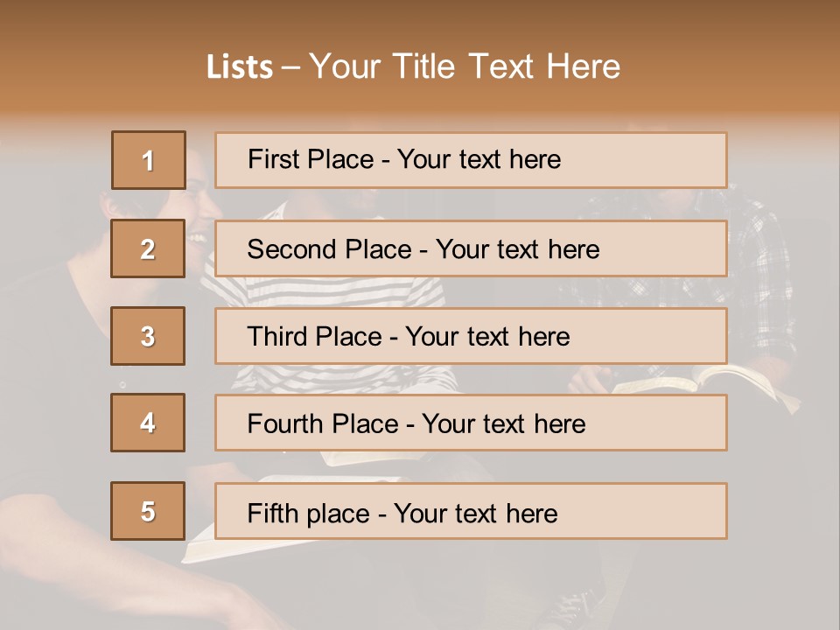Image resolution: width=840 pixels, height=630 pixels.
Task: Select the "Fourth Place" text bar
Action: point(471,423)
